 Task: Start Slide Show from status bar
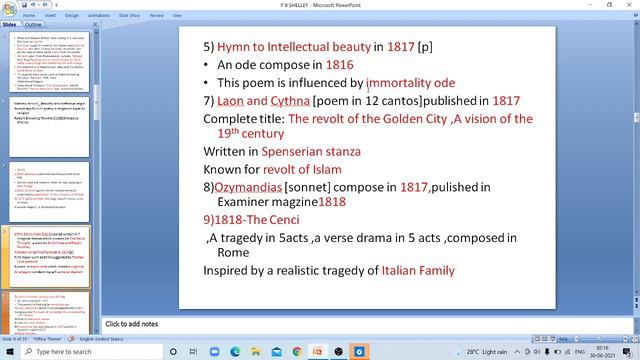point(552,339)
